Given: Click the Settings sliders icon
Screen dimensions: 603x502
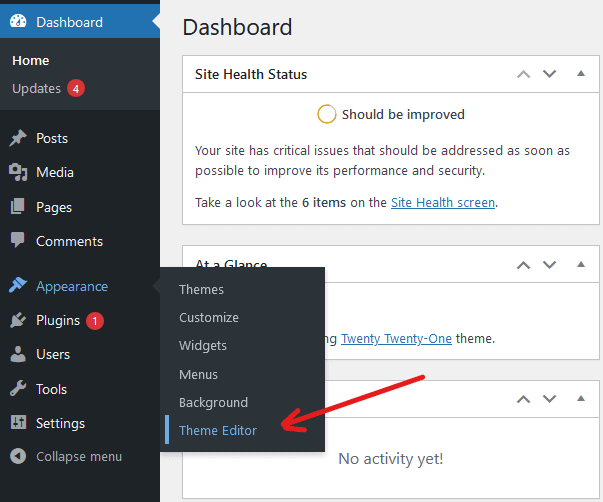Looking at the screenshot, I should [x=18, y=423].
